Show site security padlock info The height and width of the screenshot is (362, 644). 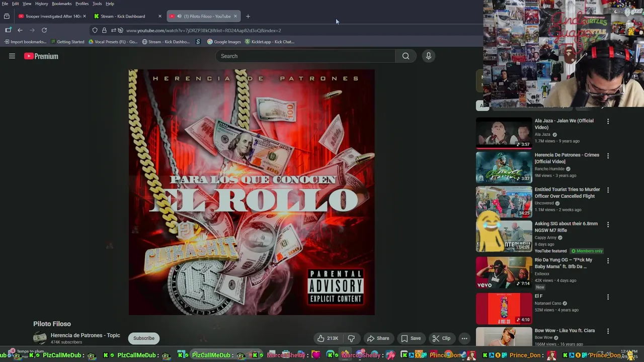coord(104,30)
